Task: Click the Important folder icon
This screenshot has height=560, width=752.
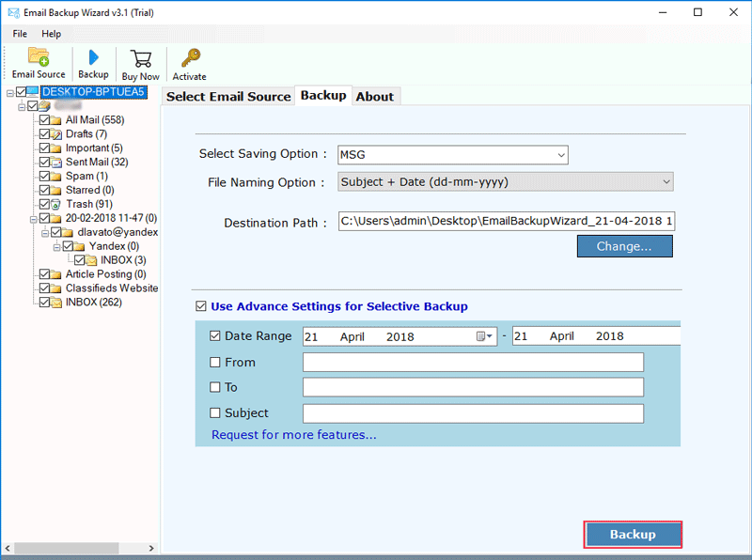Action: 55,148
